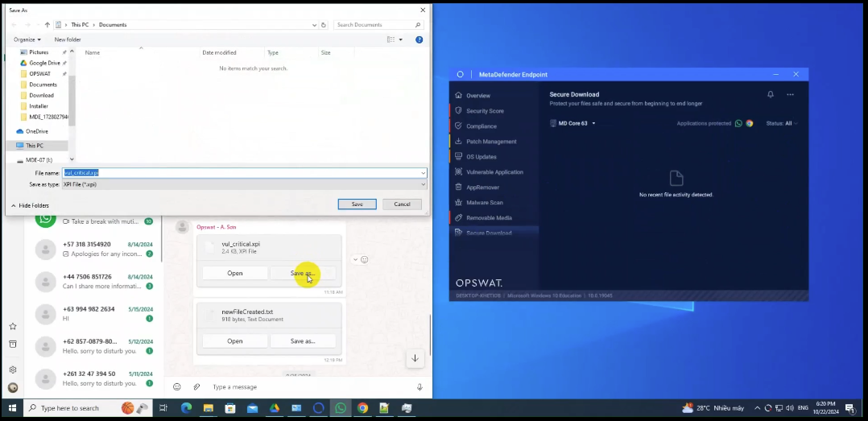Click the Secure Download sidebar icon

click(x=458, y=233)
